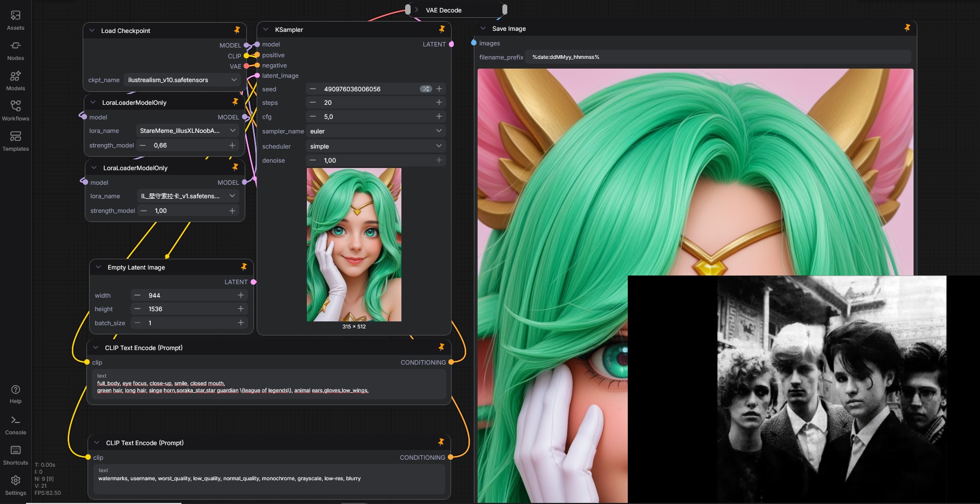Collapse the Load Checkpoint node
The image size is (980, 504).
92,31
